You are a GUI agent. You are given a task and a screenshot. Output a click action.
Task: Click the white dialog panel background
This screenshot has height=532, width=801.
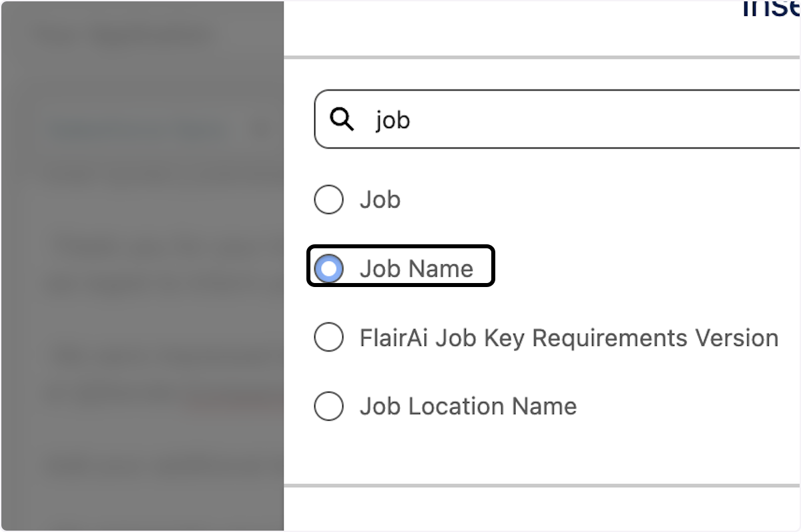601,454
